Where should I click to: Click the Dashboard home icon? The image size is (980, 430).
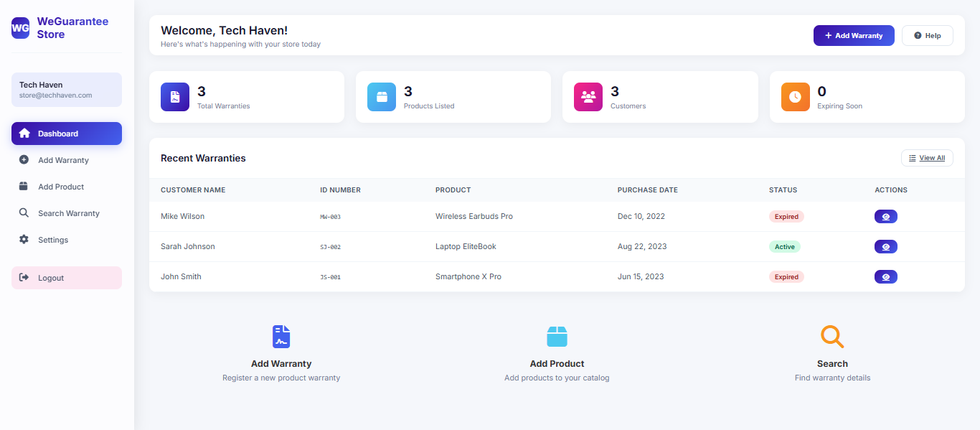tap(24, 134)
